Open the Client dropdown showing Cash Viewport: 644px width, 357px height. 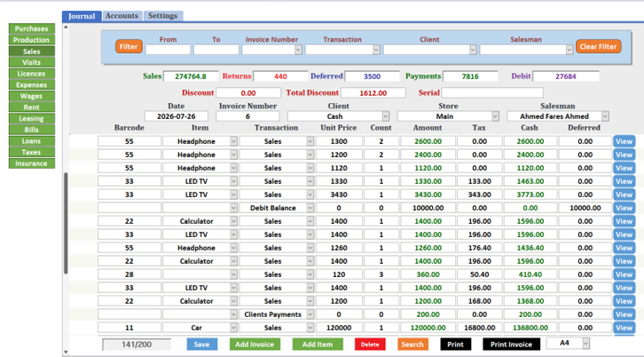[386, 116]
